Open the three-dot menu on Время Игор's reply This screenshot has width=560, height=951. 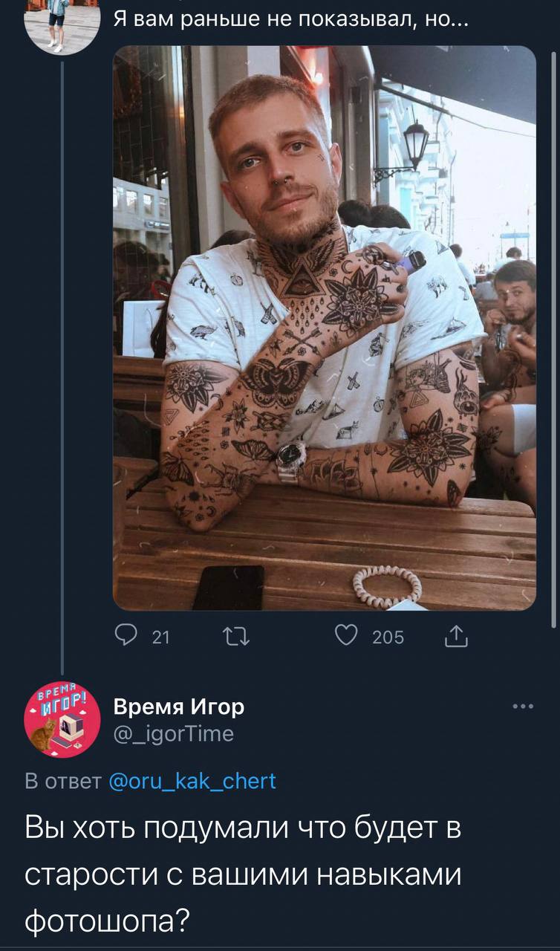[523, 706]
